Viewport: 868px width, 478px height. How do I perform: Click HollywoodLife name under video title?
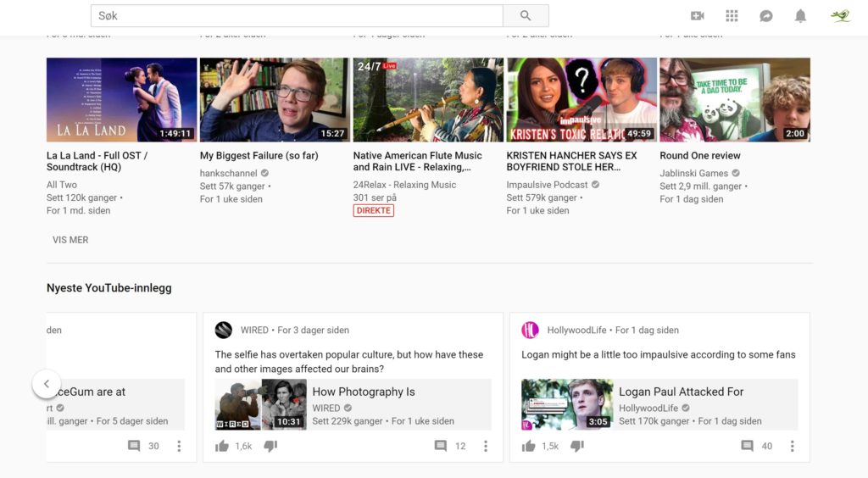(x=648, y=409)
